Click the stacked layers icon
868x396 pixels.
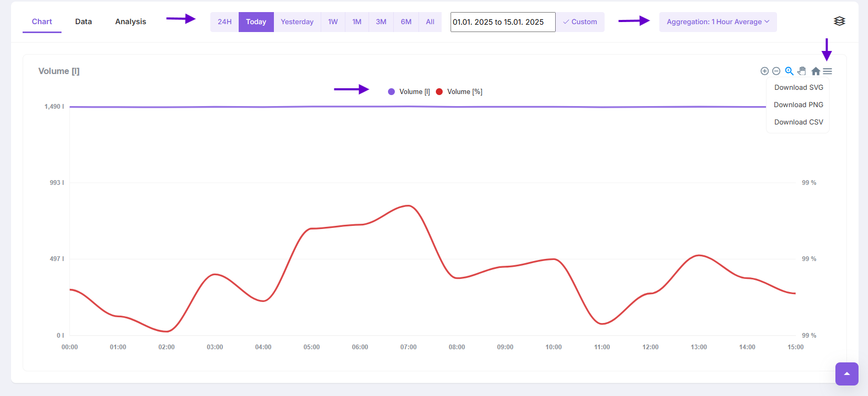[840, 21]
